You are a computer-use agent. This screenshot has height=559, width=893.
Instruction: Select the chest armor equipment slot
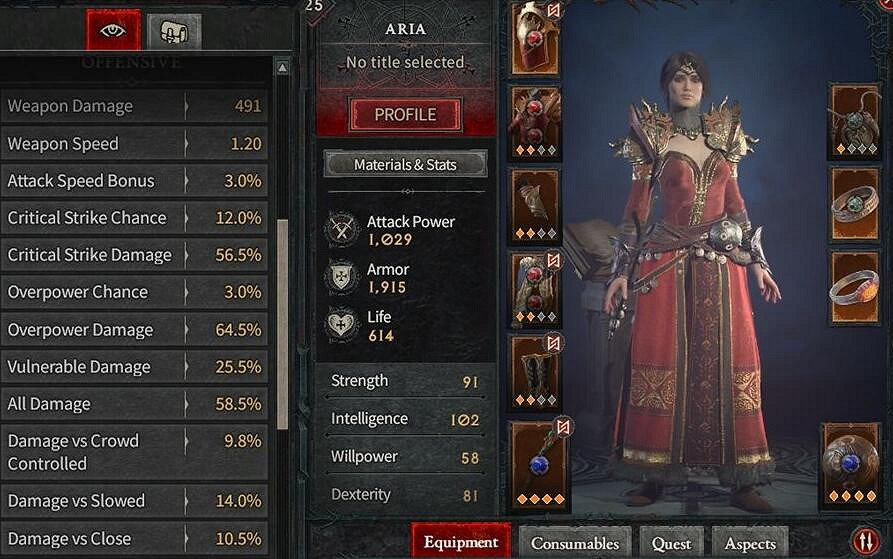tap(535, 122)
